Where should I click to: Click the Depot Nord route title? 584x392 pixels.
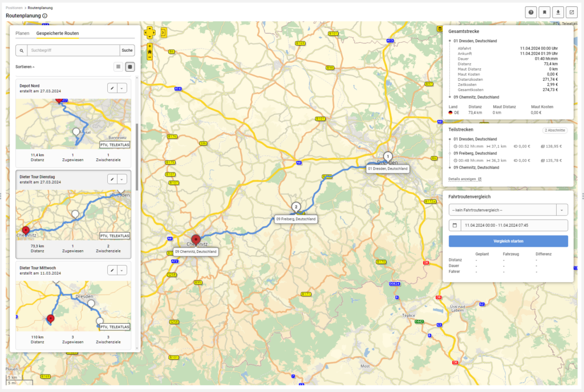pos(30,86)
